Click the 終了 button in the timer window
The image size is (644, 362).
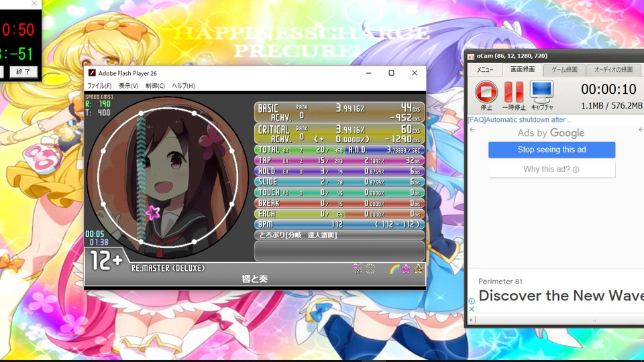[x=23, y=72]
